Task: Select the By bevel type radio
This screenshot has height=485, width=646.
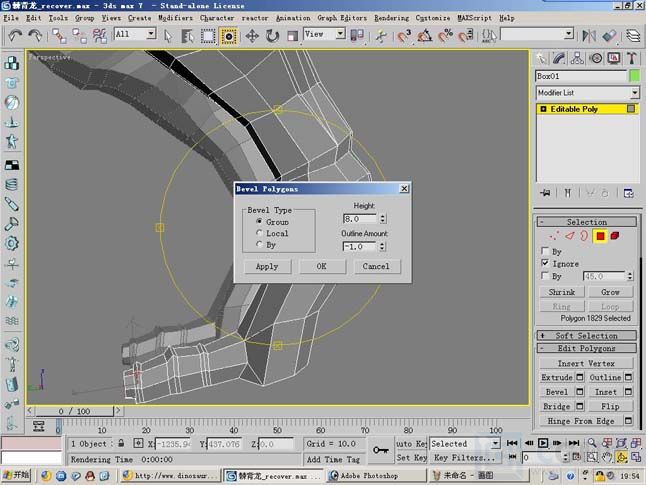Action: coord(260,245)
